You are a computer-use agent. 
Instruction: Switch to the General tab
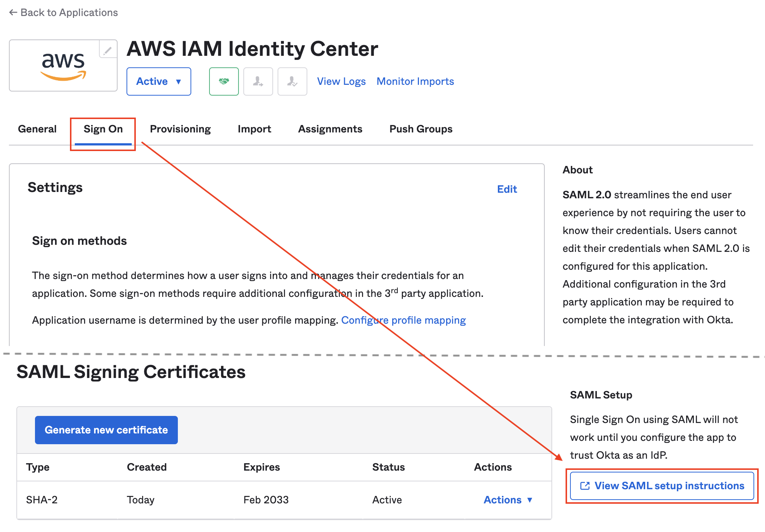click(x=37, y=129)
